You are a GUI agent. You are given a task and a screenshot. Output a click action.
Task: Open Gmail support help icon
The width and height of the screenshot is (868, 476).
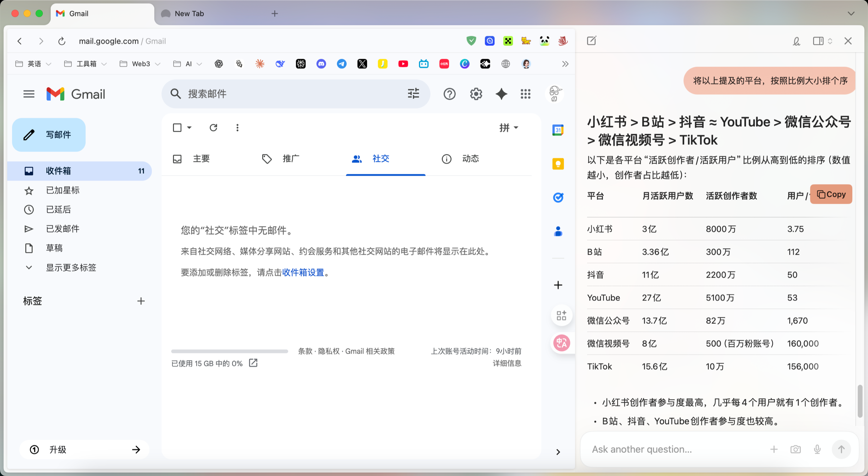click(450, 94)
